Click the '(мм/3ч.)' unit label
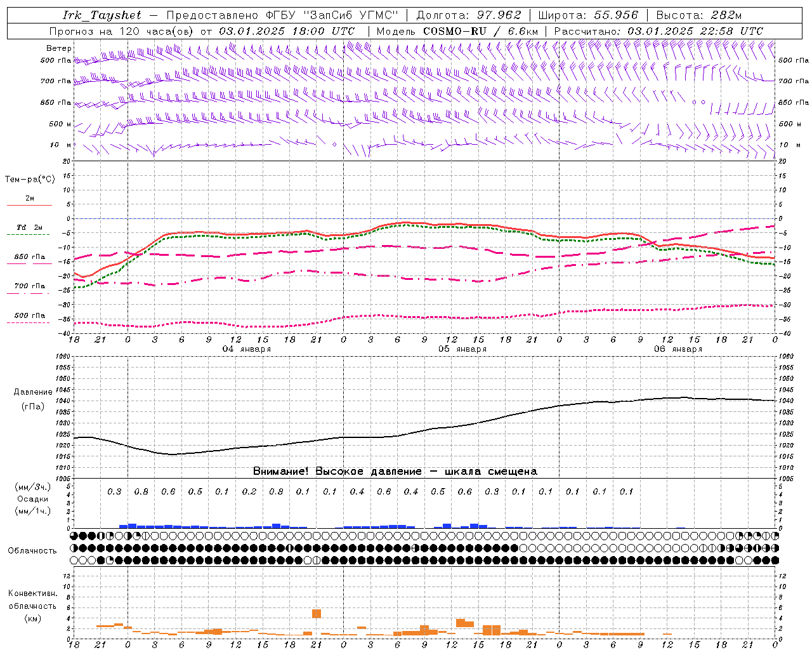Viewport: 812px width, 650px height. pyautogui.click(x=32, y=487)
